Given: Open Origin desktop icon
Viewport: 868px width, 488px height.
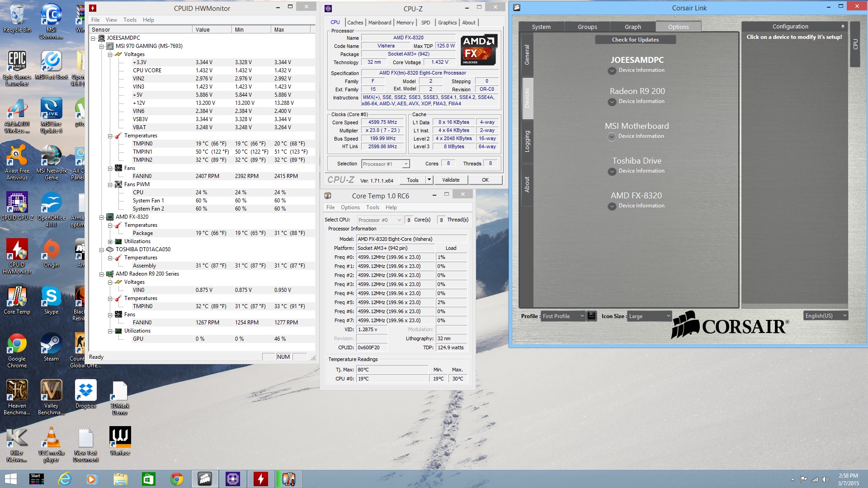Looking at the screenshot, I should [52, 253].
